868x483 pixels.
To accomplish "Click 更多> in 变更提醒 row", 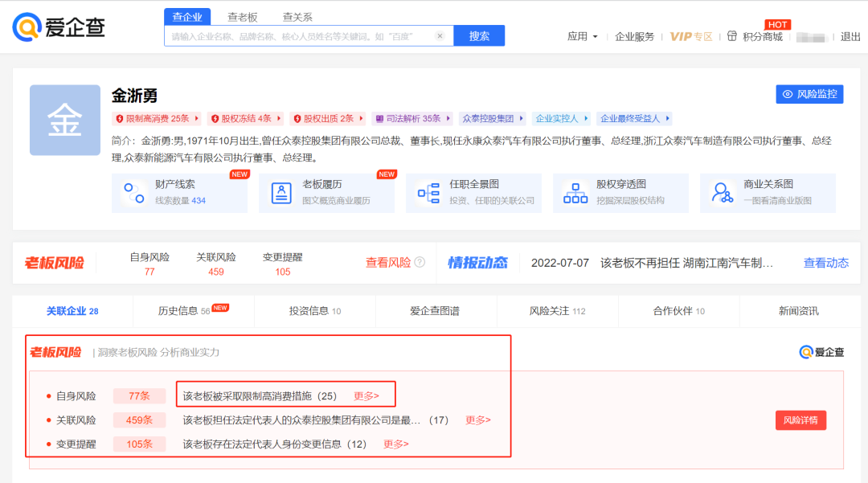I will [396, 444].
